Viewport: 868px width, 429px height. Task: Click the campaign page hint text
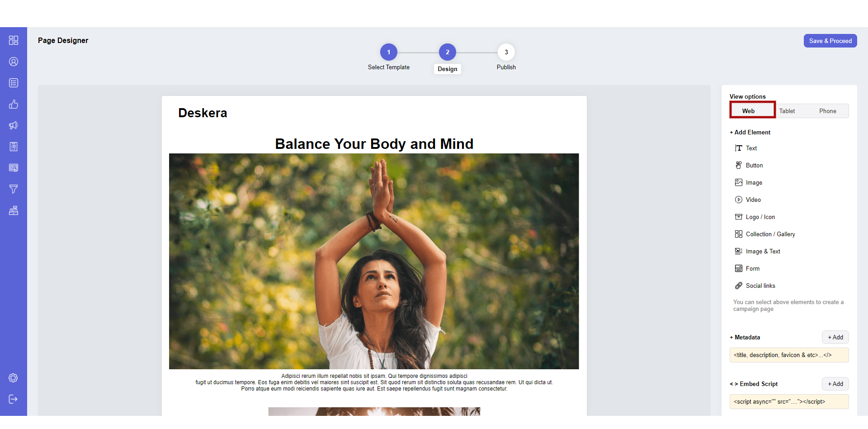click(788, 305)
